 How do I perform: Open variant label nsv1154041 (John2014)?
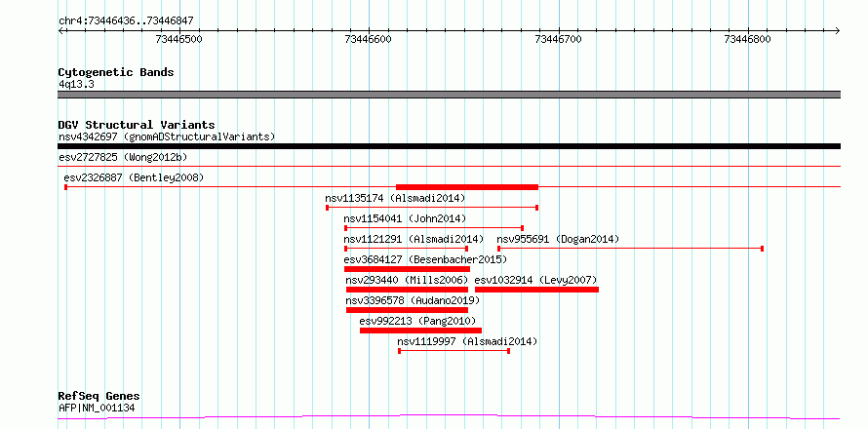(x=405, y=218)
